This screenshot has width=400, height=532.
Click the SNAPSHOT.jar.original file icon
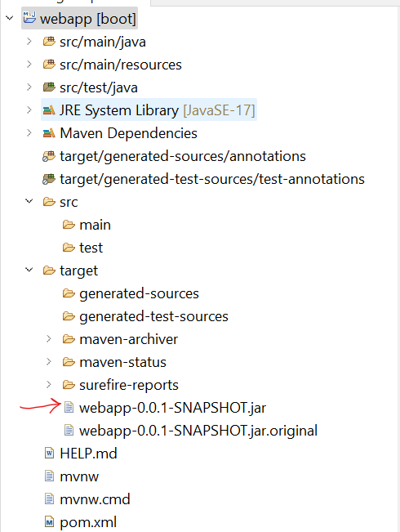69,430
